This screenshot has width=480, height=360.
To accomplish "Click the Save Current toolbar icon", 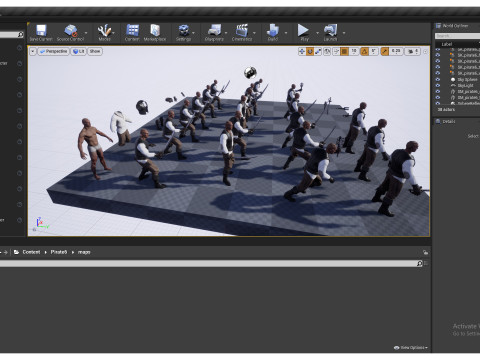I will click(x=41, y=32).
